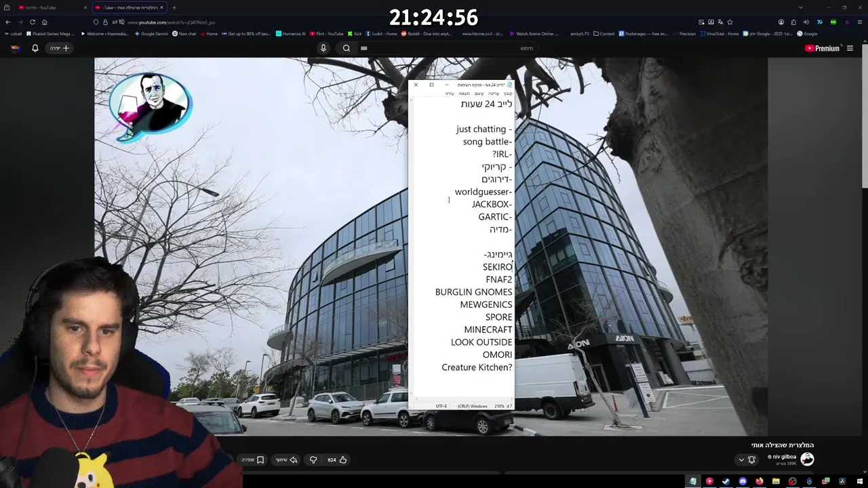
Task: Open Discord from the taskbar
Action: point(743,481)
